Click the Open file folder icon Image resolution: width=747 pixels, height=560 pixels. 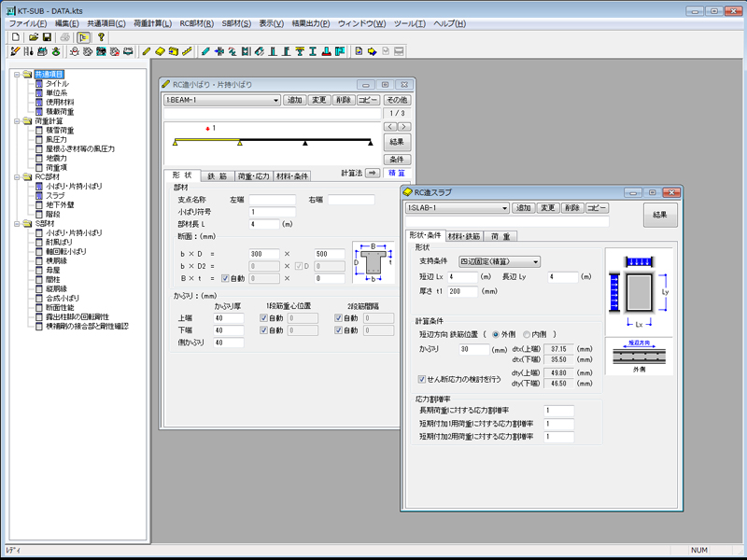click(33, 37)
